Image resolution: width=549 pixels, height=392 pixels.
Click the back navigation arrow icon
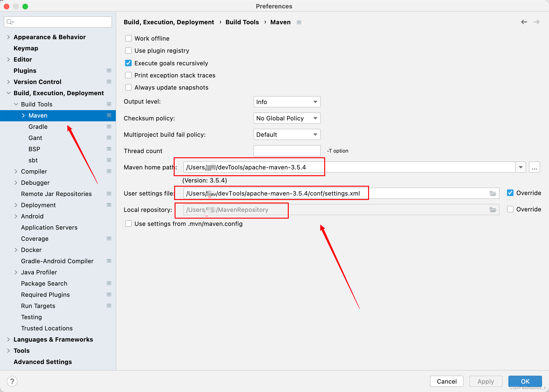[x=524, y=22]
